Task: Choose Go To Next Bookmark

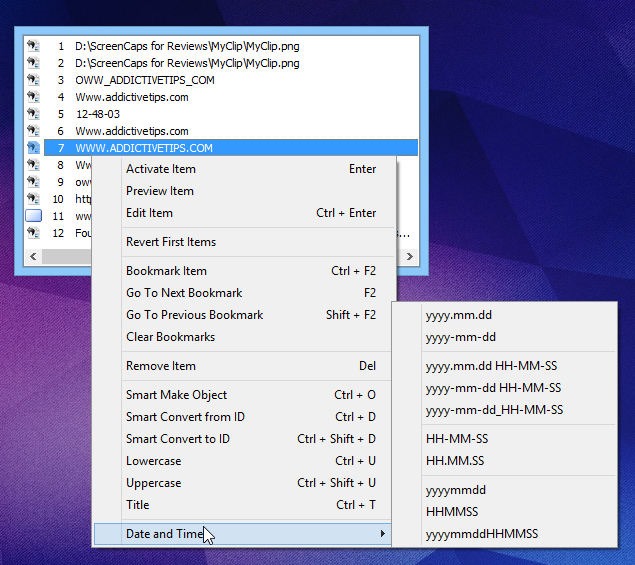Action: point(243,293)
